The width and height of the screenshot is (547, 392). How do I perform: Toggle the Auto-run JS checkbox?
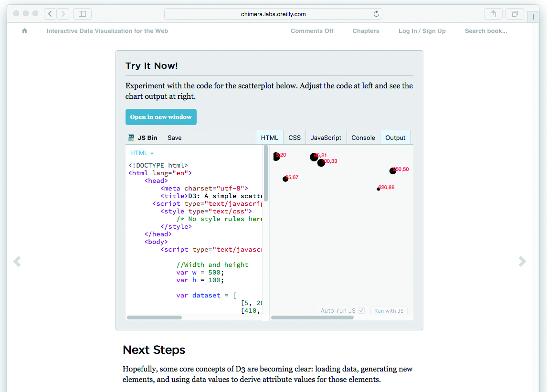coord(361,310)
